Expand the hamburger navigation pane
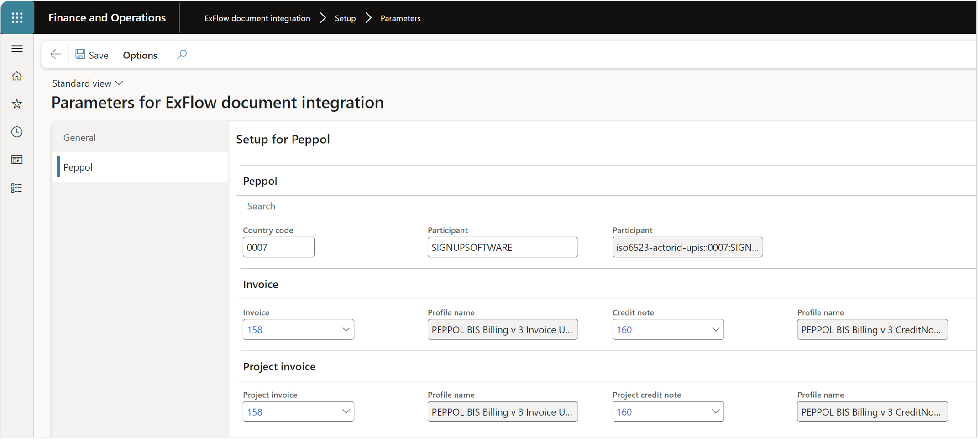Viewport: 980px width, 442px height. [x=17, y=49]
